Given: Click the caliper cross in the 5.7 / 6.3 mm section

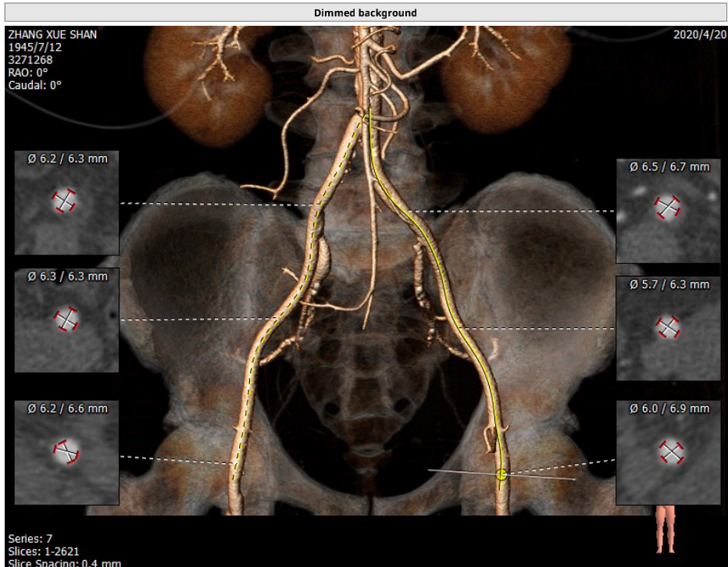Looking at the screenshot, I should (x=667, y=327).
